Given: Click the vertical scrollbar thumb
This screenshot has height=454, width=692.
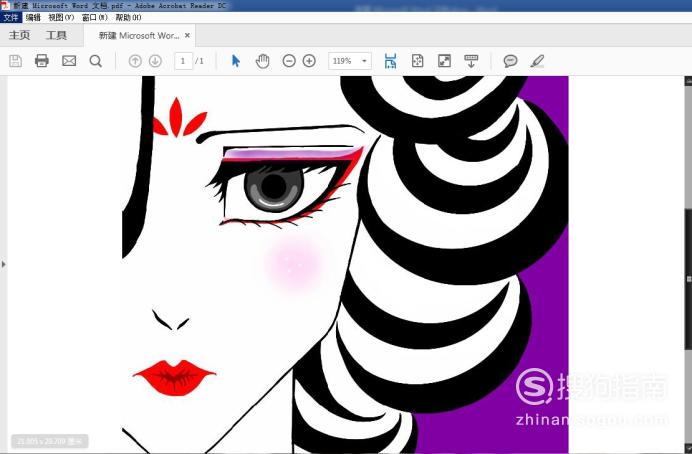Looking at the screenshot, I should point(688,278).
